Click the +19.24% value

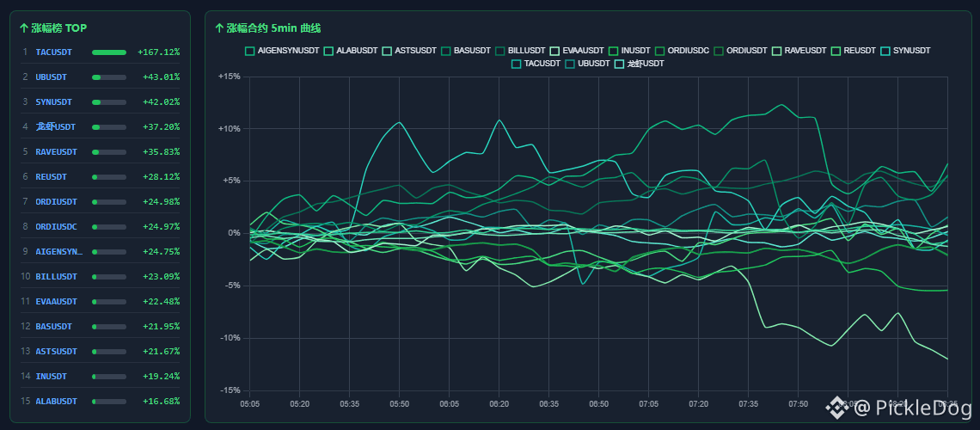[x=162, y=377]
